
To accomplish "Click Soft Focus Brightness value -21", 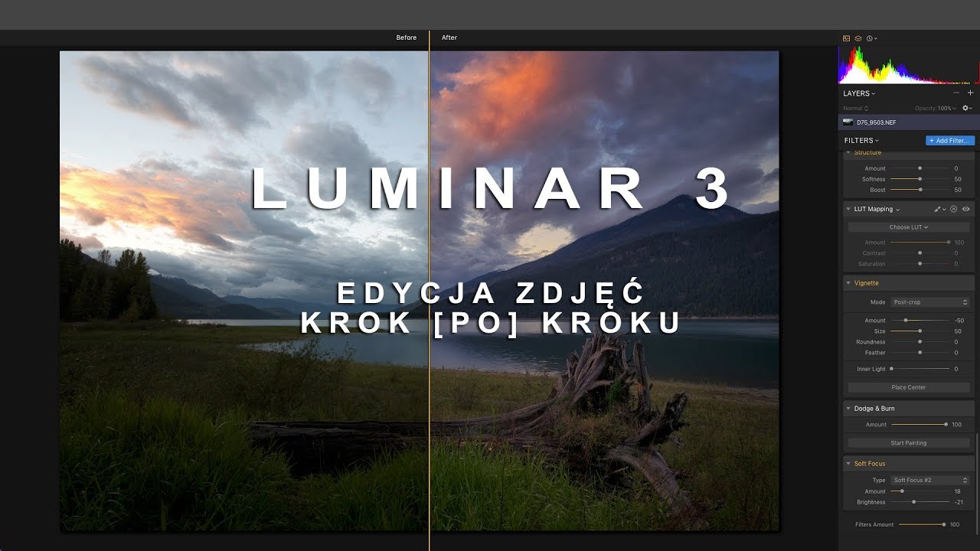I will [959, 502].
